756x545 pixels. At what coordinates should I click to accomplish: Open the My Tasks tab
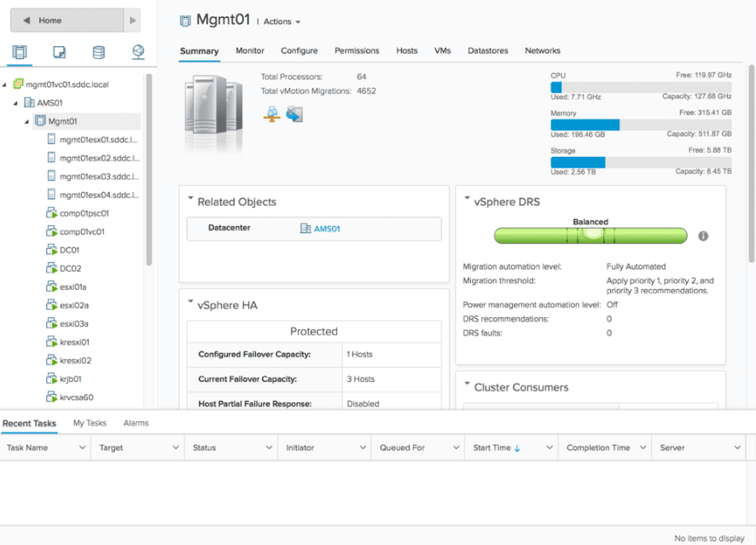[x=90, y=423]
